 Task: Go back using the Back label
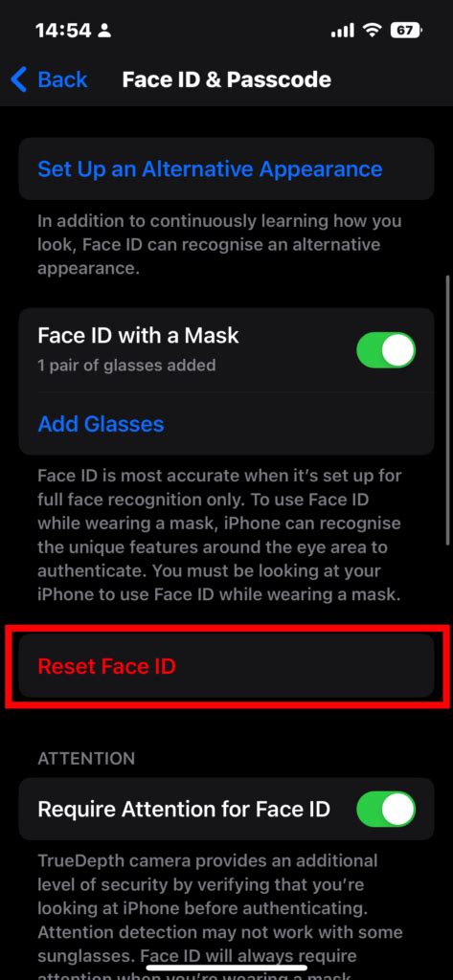[x=62, y=80]
